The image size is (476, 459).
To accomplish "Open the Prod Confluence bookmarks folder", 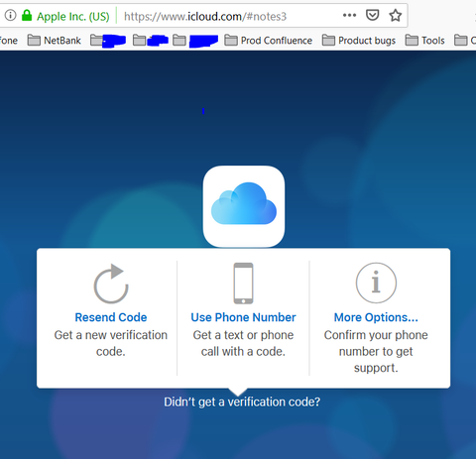I will (x=268, y=41).
